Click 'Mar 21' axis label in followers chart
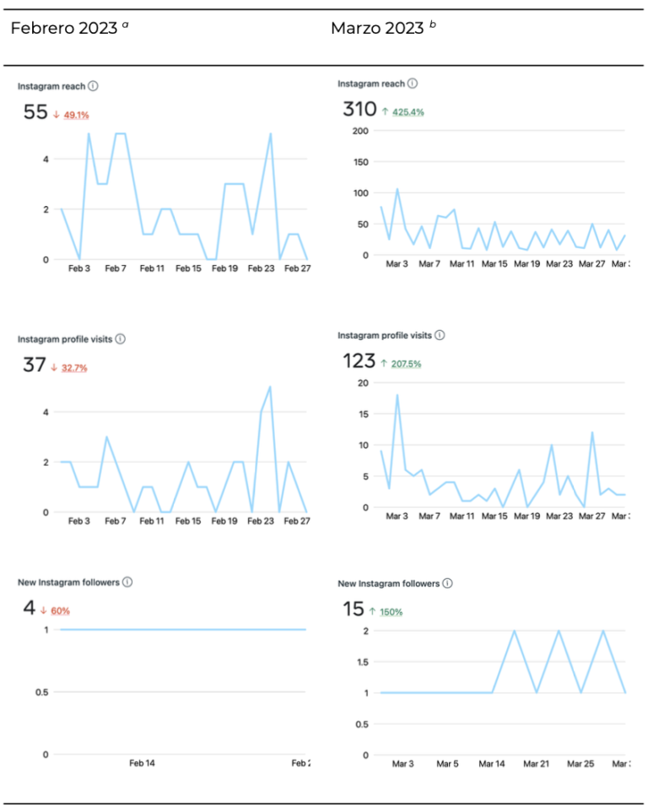The width and height of the screenshot is (648, 812). click(536, 764)
